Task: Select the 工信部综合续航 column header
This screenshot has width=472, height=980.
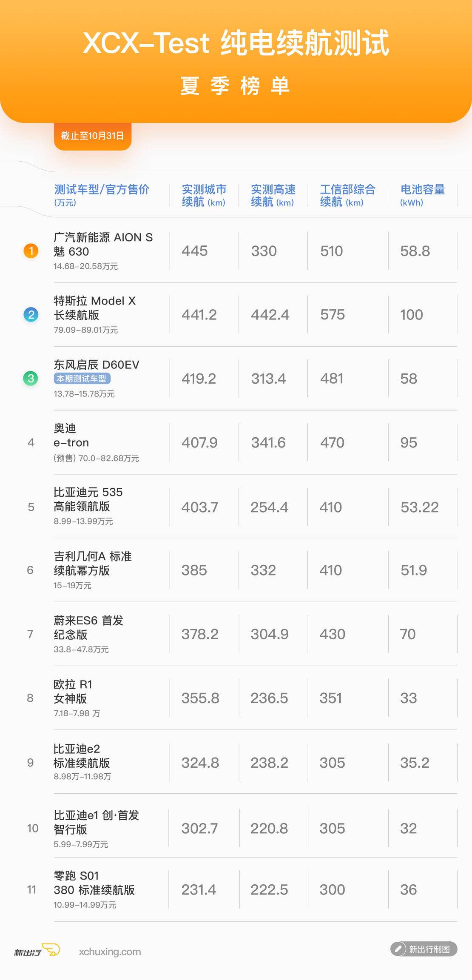Action: [x=347, y=195]
